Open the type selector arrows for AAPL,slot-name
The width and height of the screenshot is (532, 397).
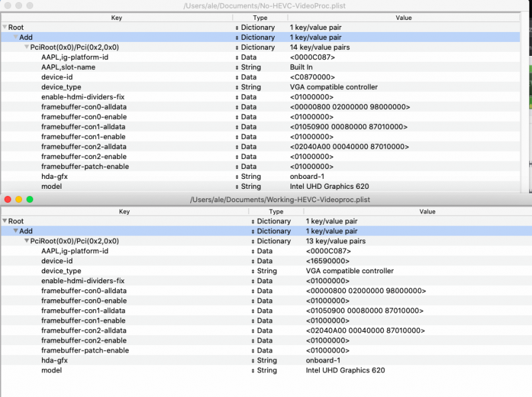[x=237, y=67]
